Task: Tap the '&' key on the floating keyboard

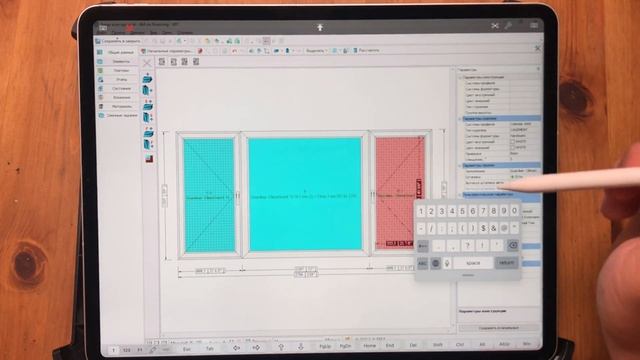Action: click(x=493, y=228)
